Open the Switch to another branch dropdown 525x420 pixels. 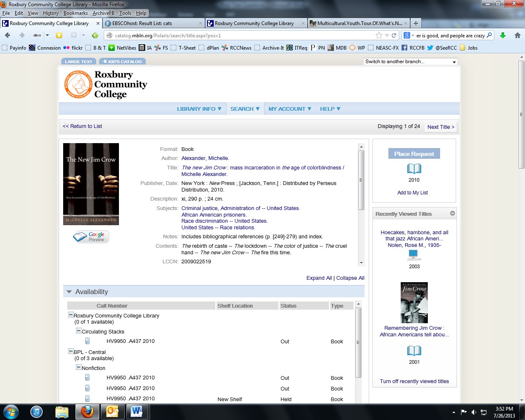(x=410, y=62)
